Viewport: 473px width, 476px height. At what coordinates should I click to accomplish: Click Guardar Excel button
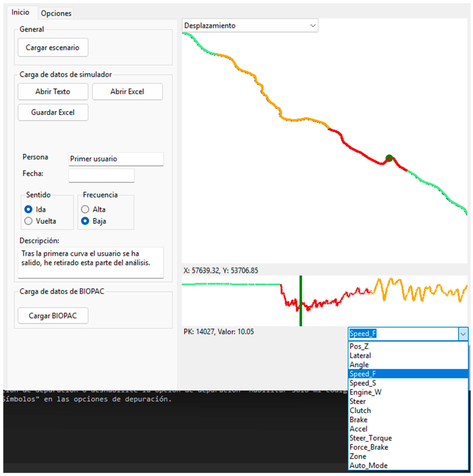click(53, 112)
